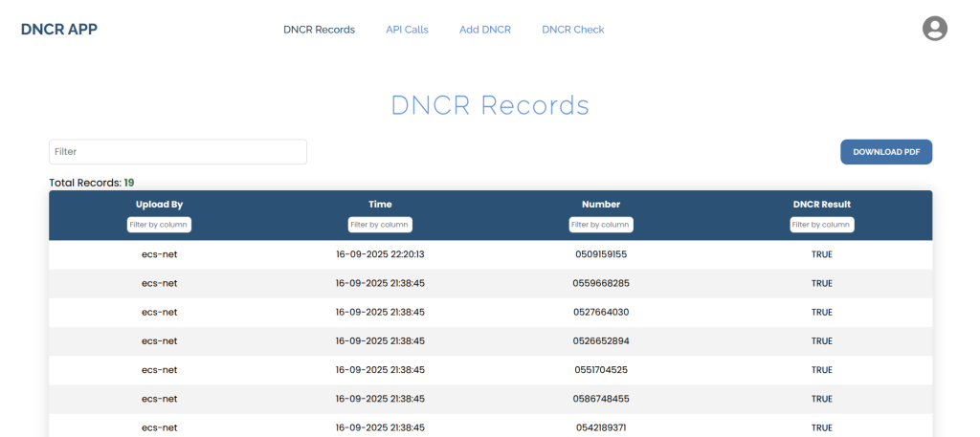This screenshot has width=980, height=437.
Task: Click the Number column filter box
Action: click(601, 225)
